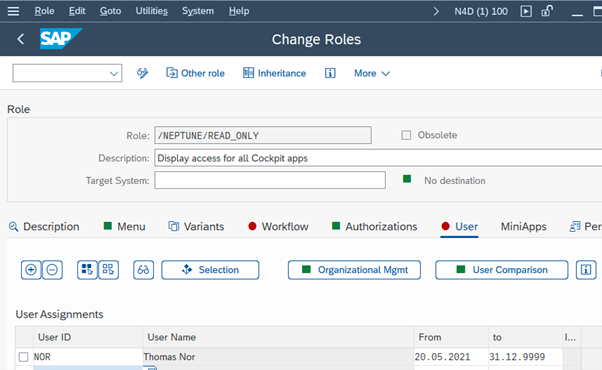This screenshot has height=370, width=602.
Task: Click the User Name column header
Action: (278, 337)
